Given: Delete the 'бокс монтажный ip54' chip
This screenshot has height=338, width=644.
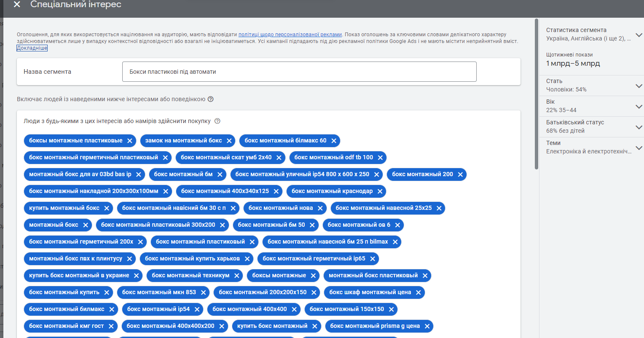Looking at the screenshot, I should (197, 309).
